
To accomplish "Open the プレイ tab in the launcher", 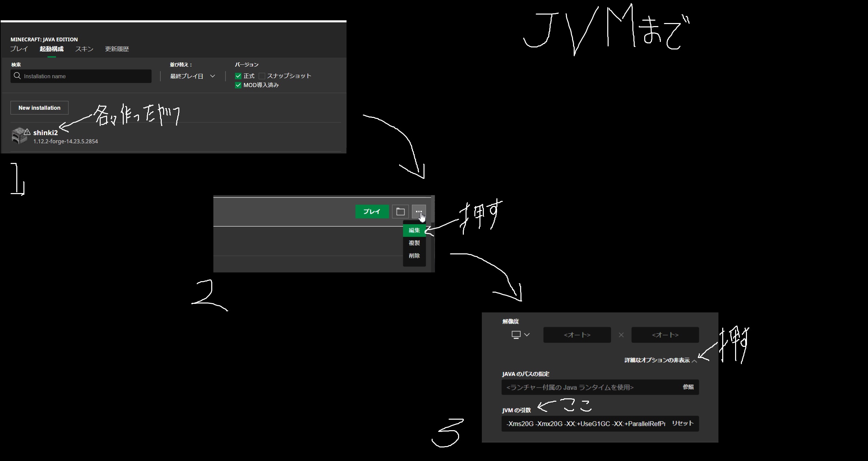I will (19, 49).
